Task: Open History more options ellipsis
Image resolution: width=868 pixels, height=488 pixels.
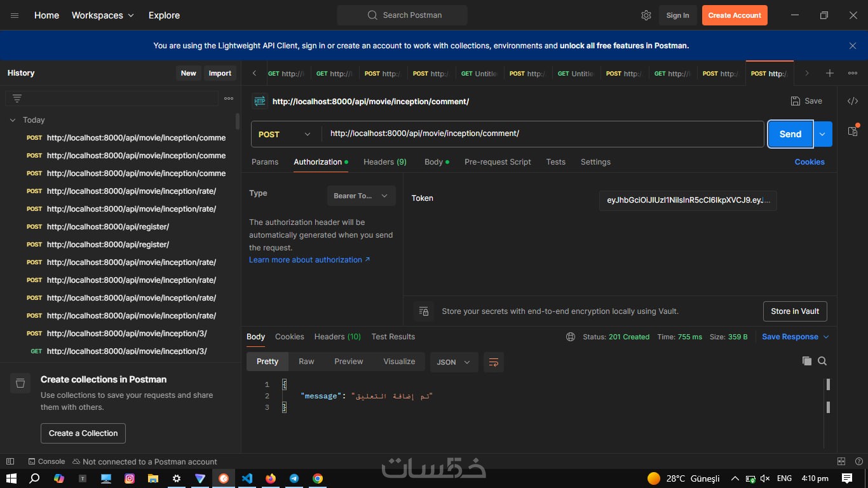Action: pos(229,98)
